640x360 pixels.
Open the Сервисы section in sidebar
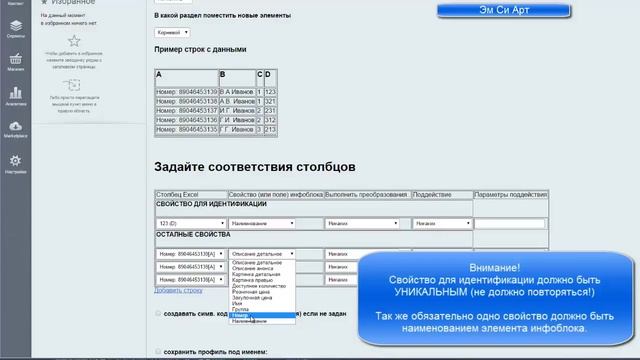click(x=16, y=29)
